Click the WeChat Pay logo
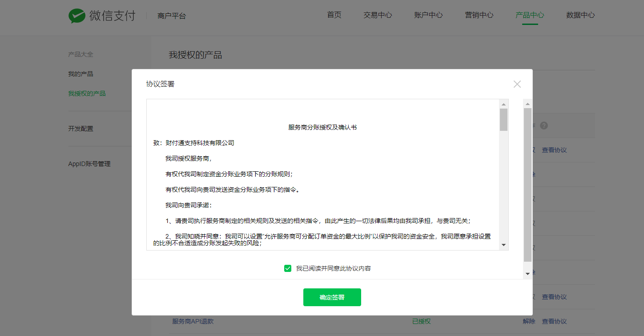The height and width of the screenshot is (336, 644). pyautogui.click(x=101, y=16)
